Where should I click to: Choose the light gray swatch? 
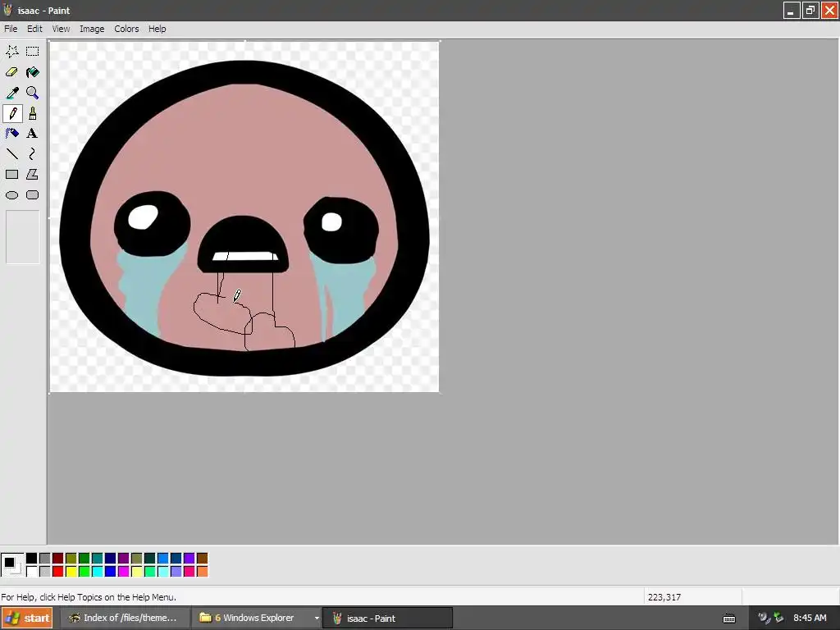tap(45, 572)
